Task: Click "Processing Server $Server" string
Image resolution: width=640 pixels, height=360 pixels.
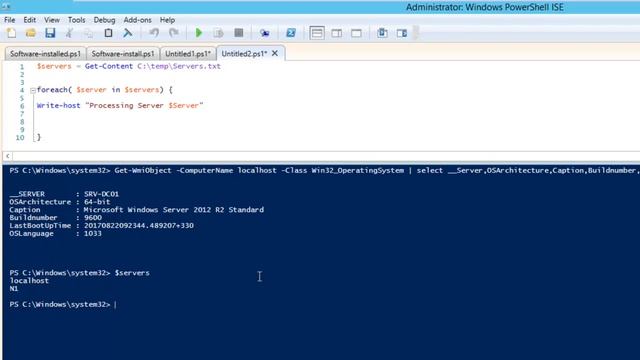Action: pyautogui.click(x=144, y=106)
